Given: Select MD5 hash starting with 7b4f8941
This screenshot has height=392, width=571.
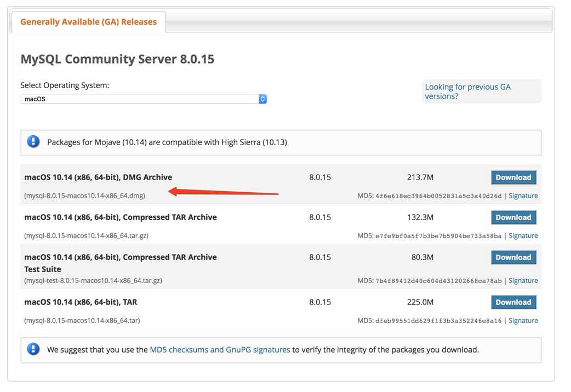Looking at the screenshot, I should pos(438,281).
